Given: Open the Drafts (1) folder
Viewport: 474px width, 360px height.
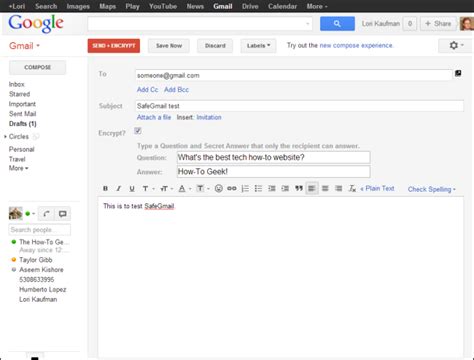Looking at the screenshot, I should (x=23, y=124).
